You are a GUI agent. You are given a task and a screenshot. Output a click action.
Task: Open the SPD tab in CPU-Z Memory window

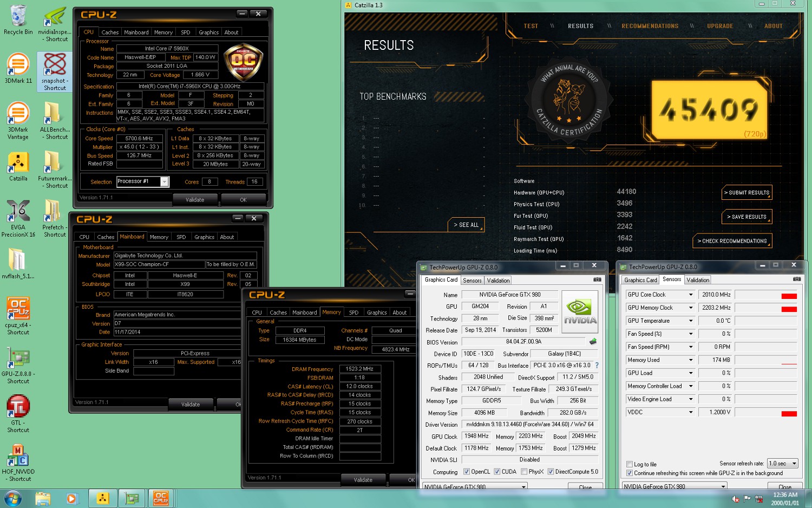tap(353, 312)
